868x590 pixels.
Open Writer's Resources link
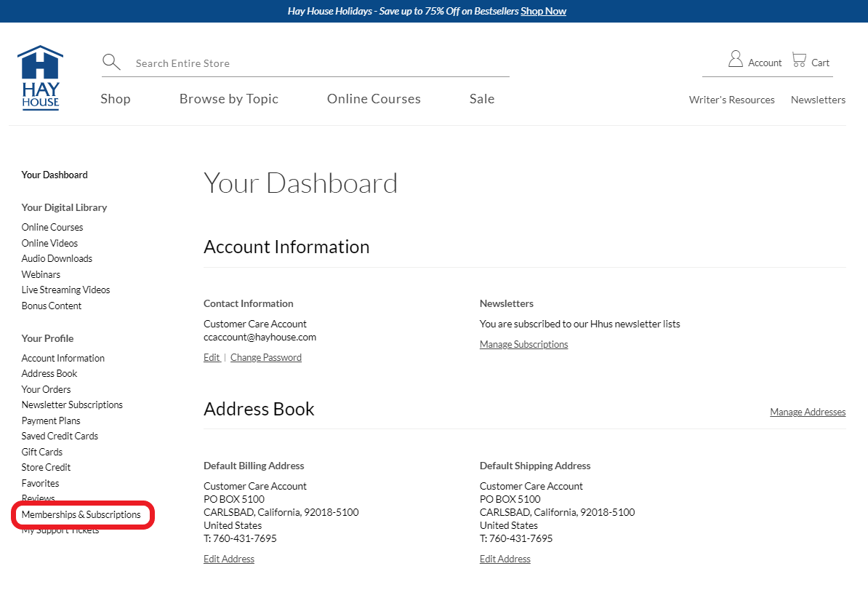731,100
